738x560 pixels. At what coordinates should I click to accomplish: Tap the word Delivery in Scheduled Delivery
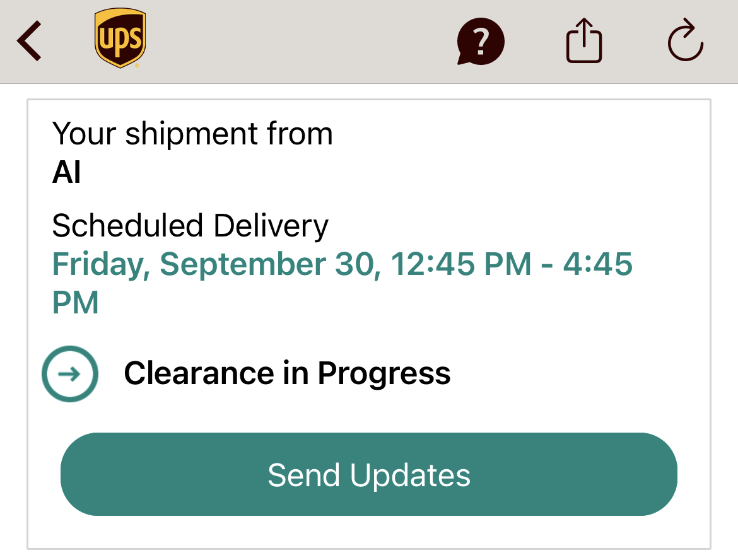coord(271,226)
